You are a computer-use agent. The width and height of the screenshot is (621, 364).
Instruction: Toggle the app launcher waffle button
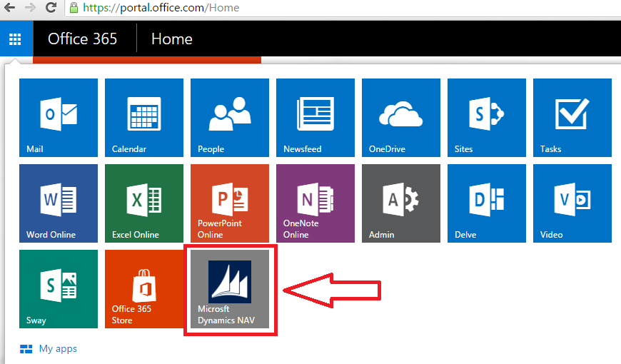pyautogui.click(x=15, y=39)
